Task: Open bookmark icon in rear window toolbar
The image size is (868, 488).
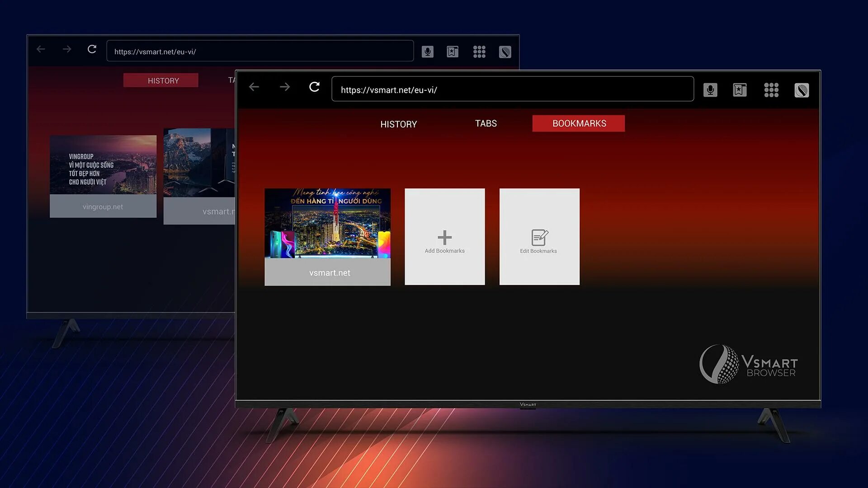Action: (453, 52)
